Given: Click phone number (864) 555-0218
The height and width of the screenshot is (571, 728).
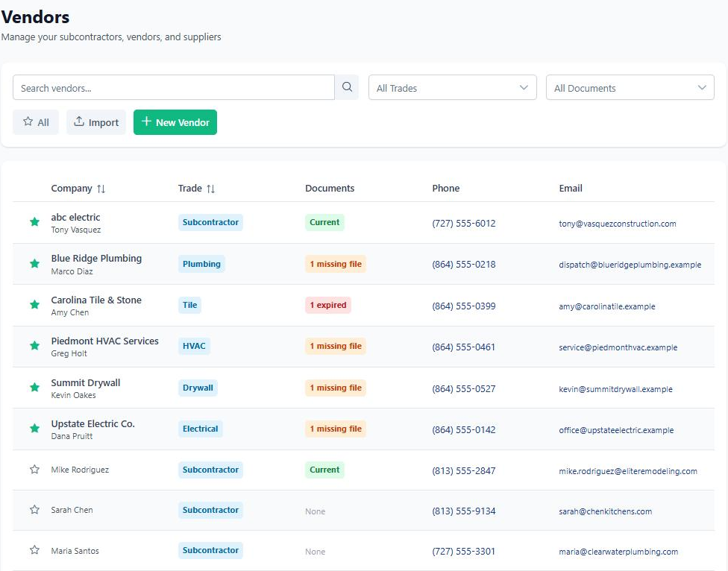Looking at the screenshot, I should point(464,265).
